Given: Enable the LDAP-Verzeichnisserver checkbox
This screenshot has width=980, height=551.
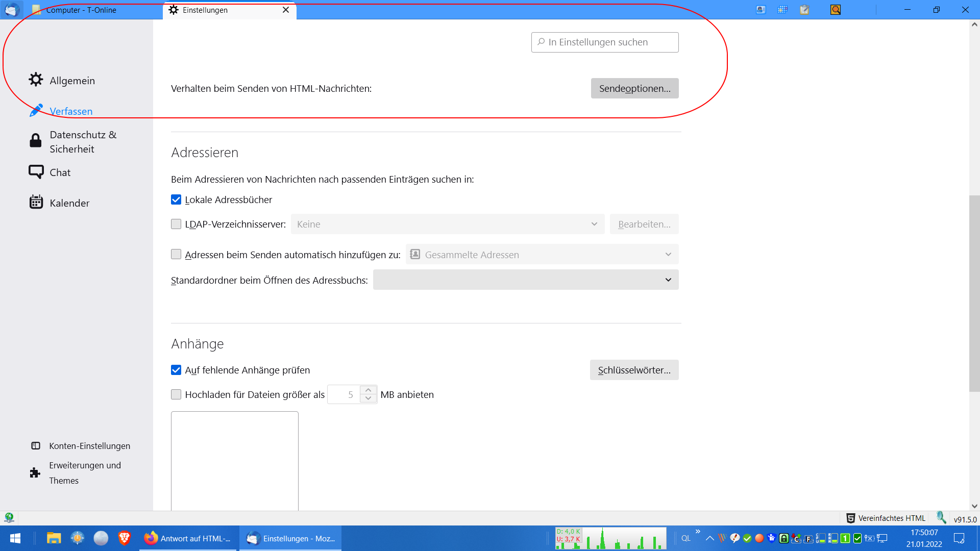Looking at the screenshot, I should point(176,224).
